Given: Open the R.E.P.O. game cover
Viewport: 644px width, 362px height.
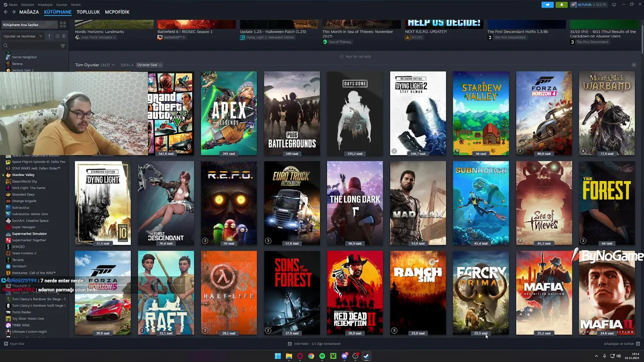Looking at the screenshot, I should [229, 203].
